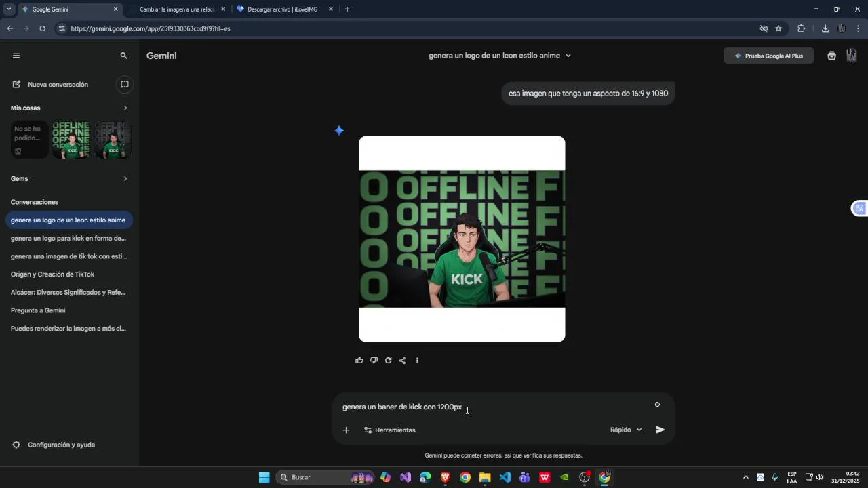Image resolution: width=868 pixels, height=488 pixels.
Task: Click the microphone tray icon
Action: [775, 477]
